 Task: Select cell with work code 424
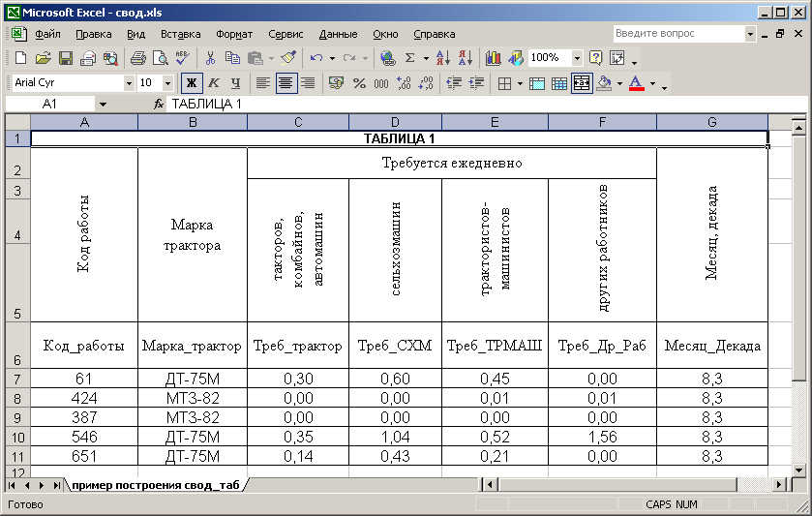(84, 398)
